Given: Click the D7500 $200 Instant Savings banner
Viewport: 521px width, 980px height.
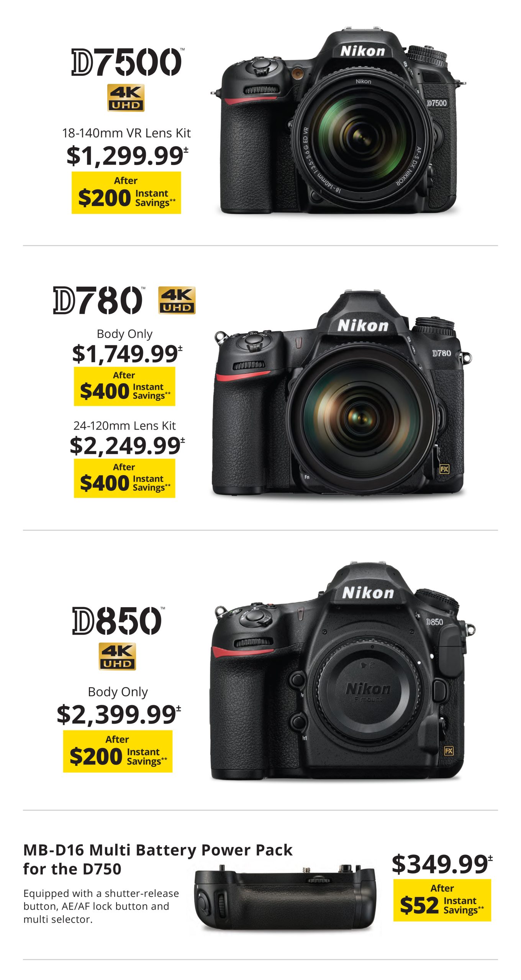Looking at the screenshot, I should [x=126, y=193].
